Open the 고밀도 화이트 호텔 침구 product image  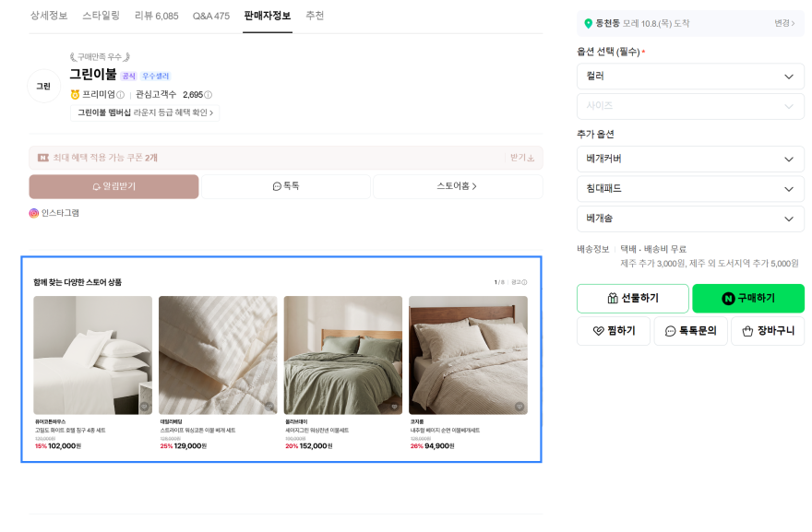92,355
